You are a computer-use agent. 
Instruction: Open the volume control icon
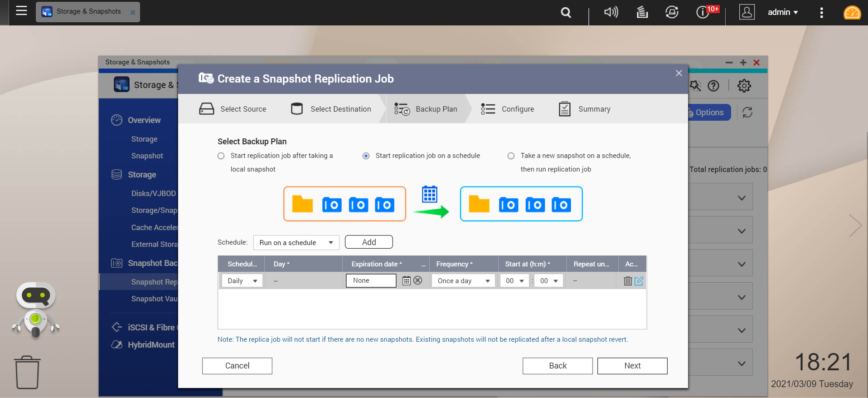611,12
